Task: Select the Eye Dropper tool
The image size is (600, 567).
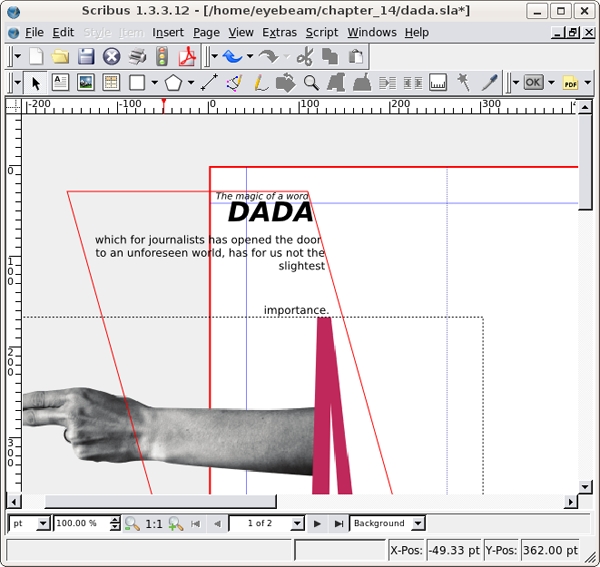Action: [489, 83]
